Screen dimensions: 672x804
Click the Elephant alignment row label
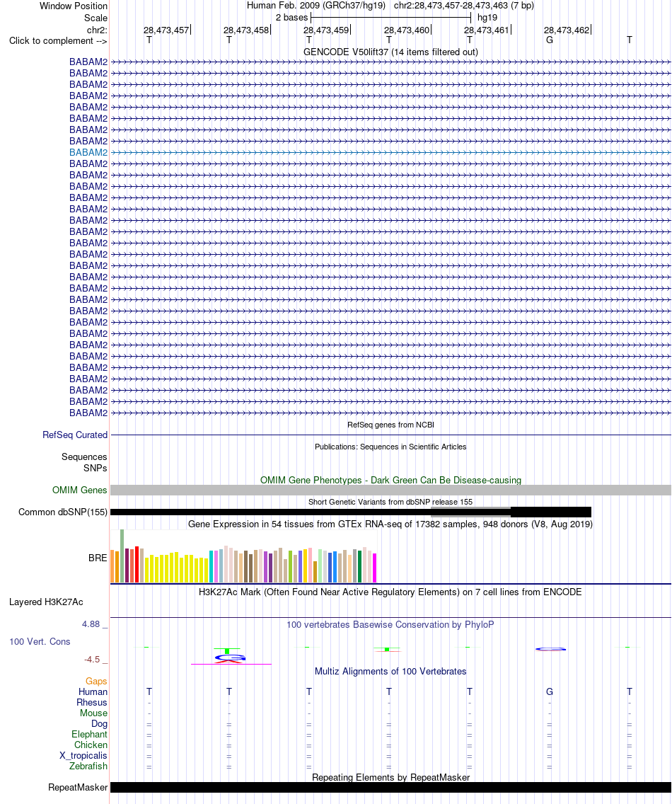pyautogui.click(x=89, y=734)
